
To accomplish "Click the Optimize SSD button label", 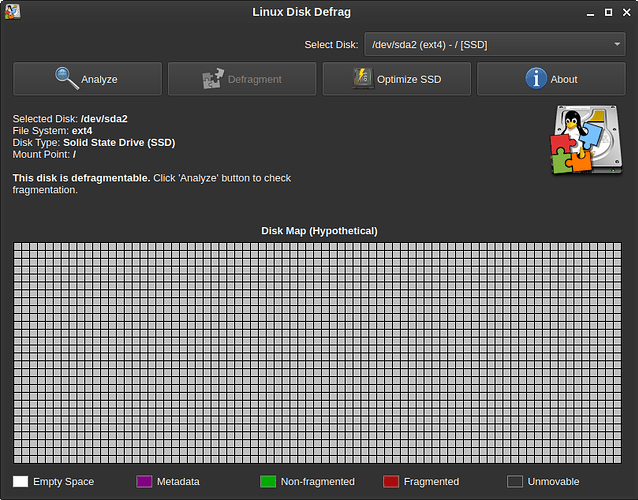I will (x=409, y=79).
